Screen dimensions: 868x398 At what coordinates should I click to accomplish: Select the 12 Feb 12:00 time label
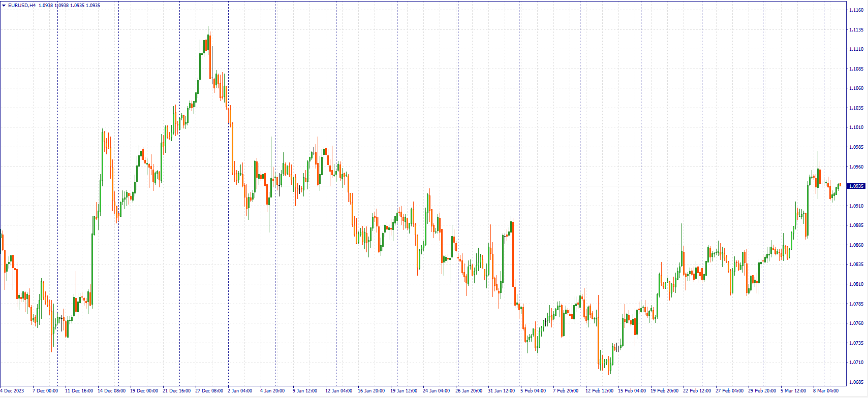(599, 391)
